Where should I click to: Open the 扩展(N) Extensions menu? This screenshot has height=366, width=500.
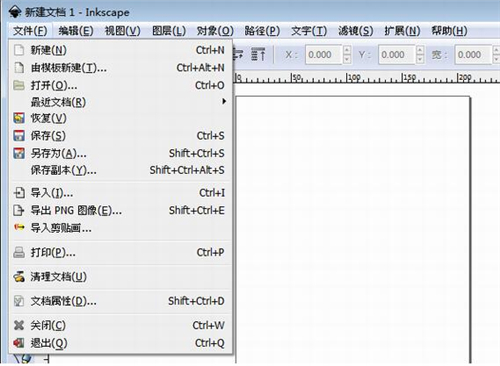click(x=402, y=31)
